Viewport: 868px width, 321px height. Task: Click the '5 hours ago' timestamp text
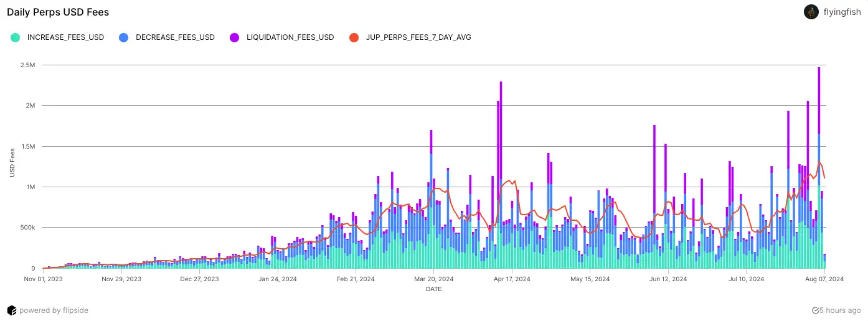click(841, 310)
